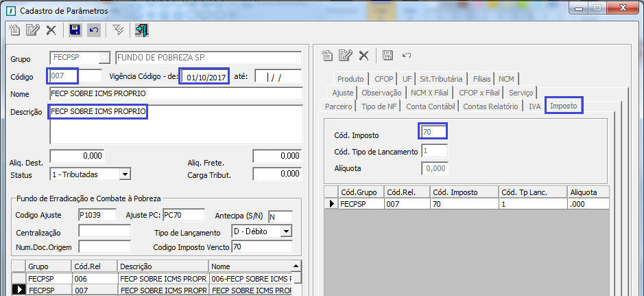Click the Carga Tribut. field
644x296 pixels.
(277, 174)
